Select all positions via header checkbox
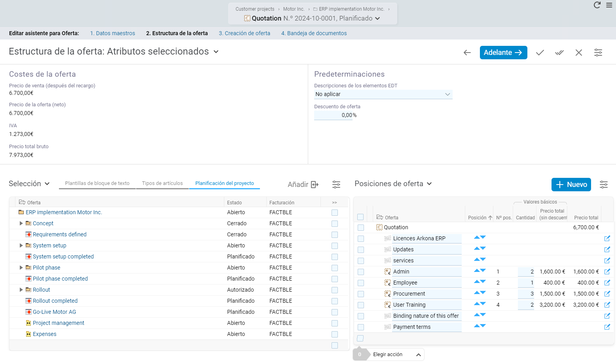The image size is (616, 364). pos(360,217)
